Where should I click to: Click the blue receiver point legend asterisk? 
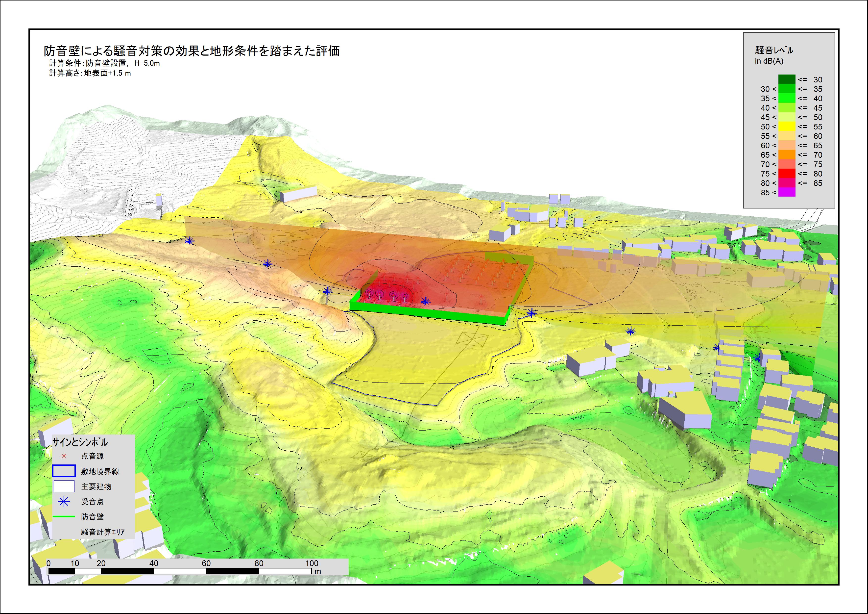pos(64,502)
